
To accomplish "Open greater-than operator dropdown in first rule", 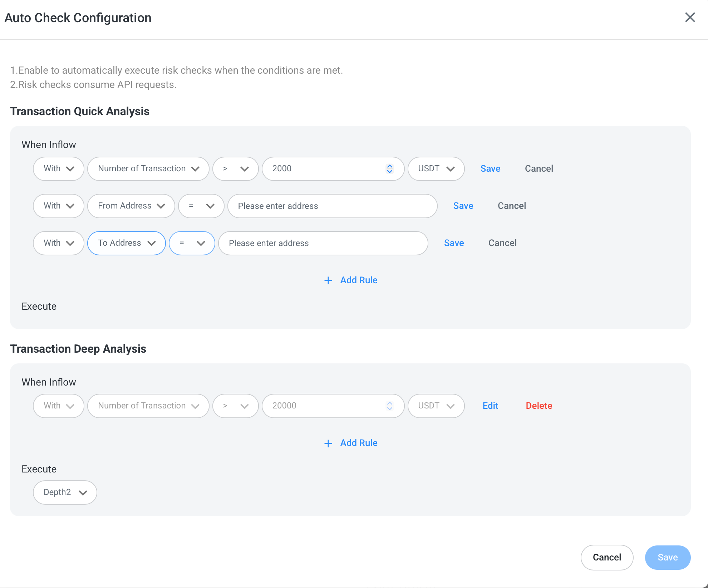I will click(235, 169).
